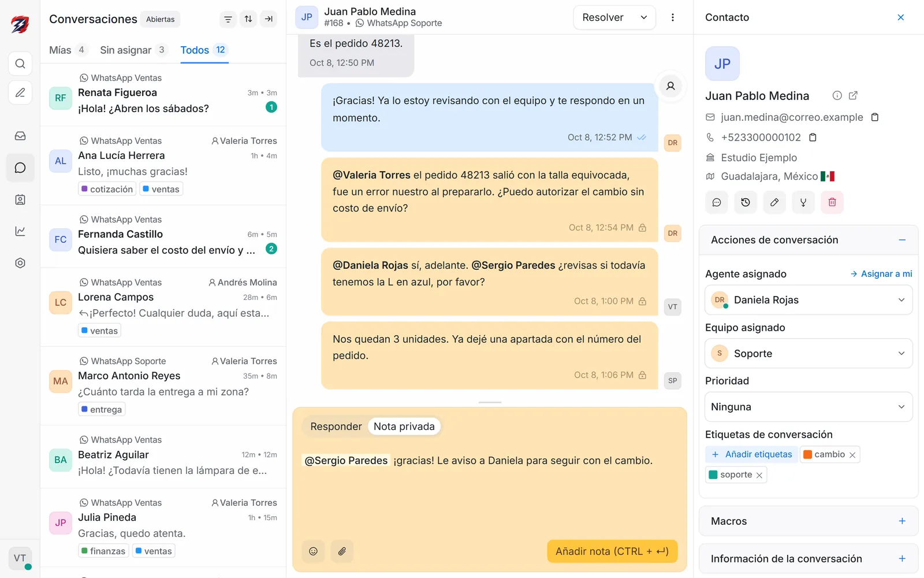Copy the phone number +523300000102

click(x=813, y=138)
